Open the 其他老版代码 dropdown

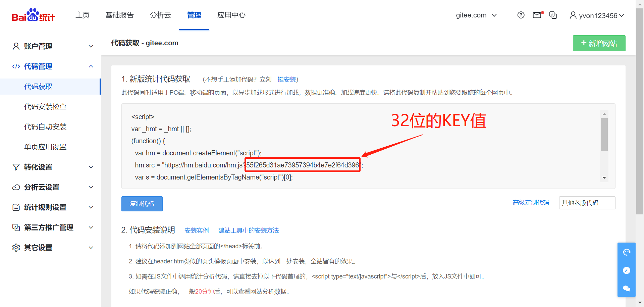pos(587,203)
